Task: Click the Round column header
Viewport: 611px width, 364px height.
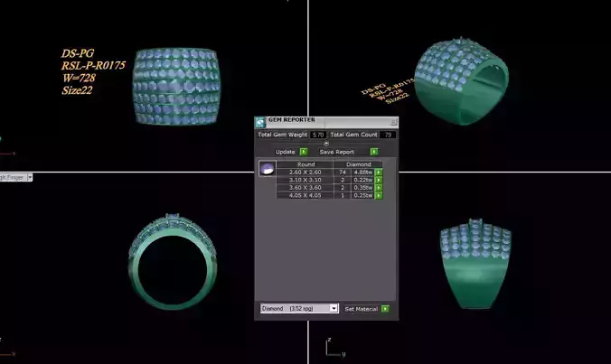Action: point(305,164)
